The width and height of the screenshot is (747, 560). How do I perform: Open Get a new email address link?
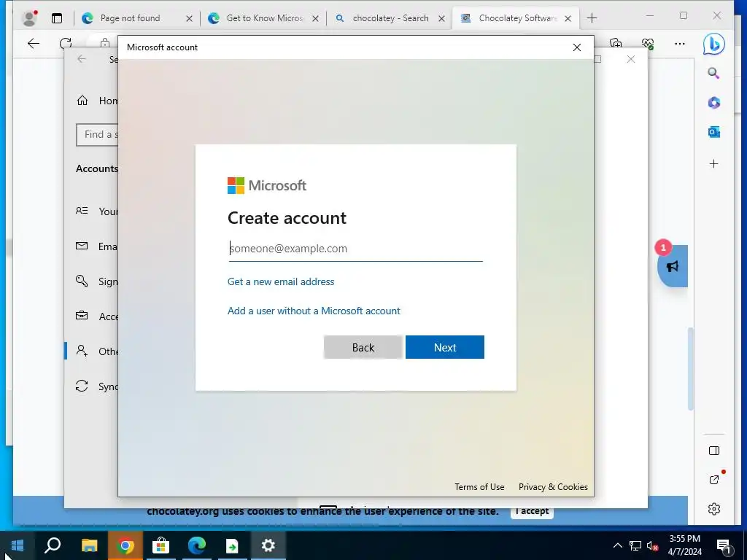[281, 281]
